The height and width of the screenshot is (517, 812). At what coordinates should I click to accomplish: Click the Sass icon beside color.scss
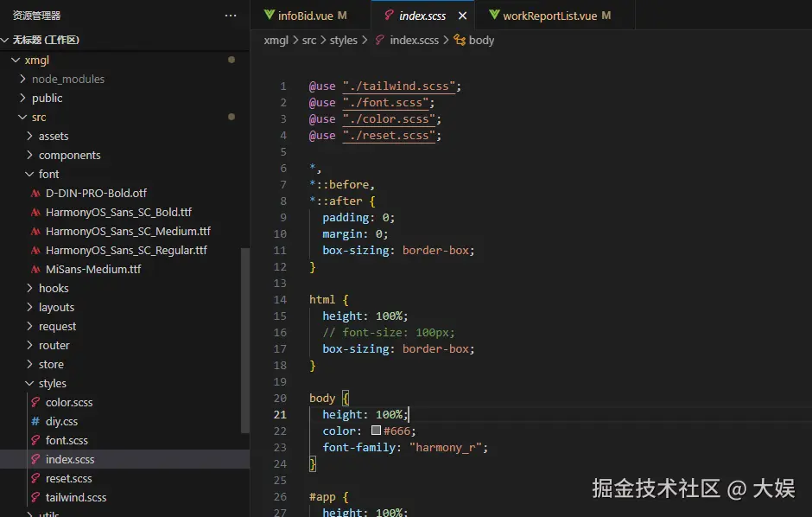(x=35, y=402)
